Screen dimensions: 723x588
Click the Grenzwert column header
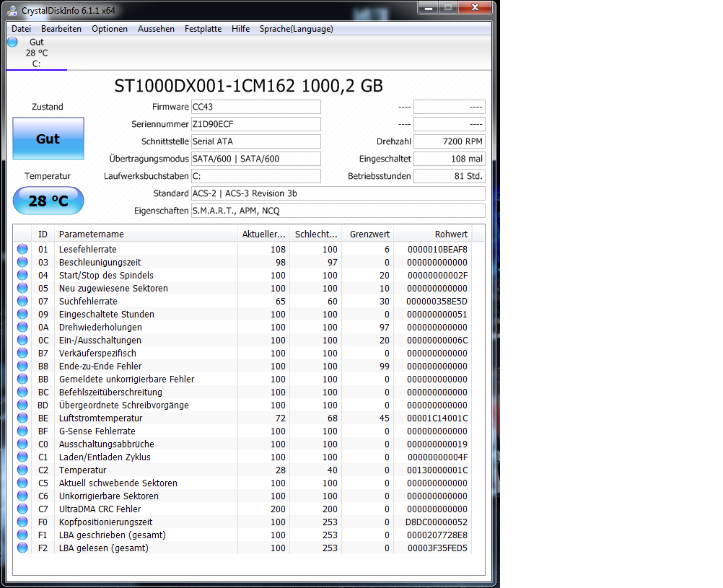pos(368,234)
